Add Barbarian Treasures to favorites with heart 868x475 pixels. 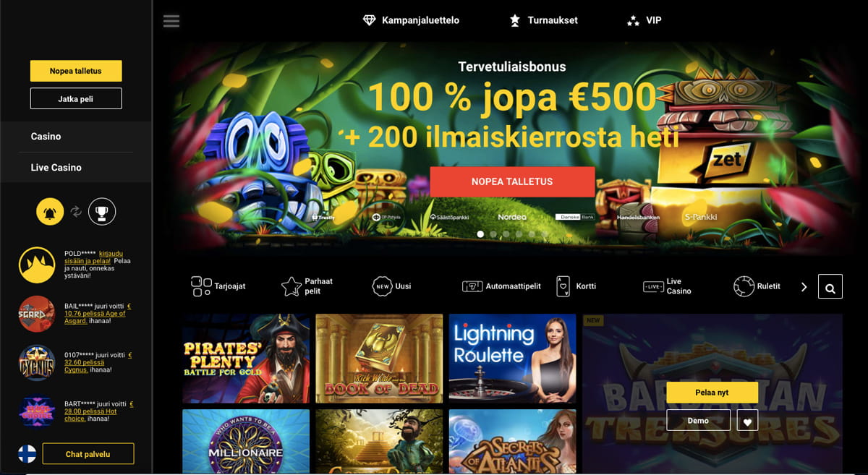tap(748, 421)
